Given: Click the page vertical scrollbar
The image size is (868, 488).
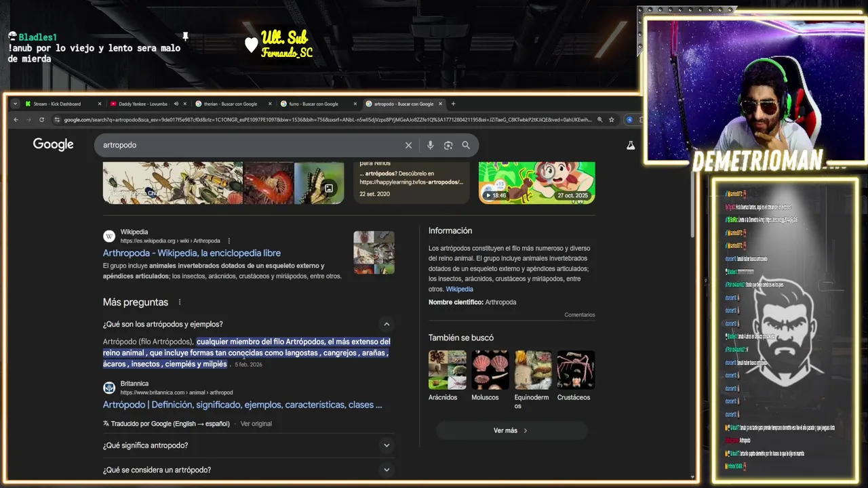Looking at the screenshot, I should (x=692, y=203).
